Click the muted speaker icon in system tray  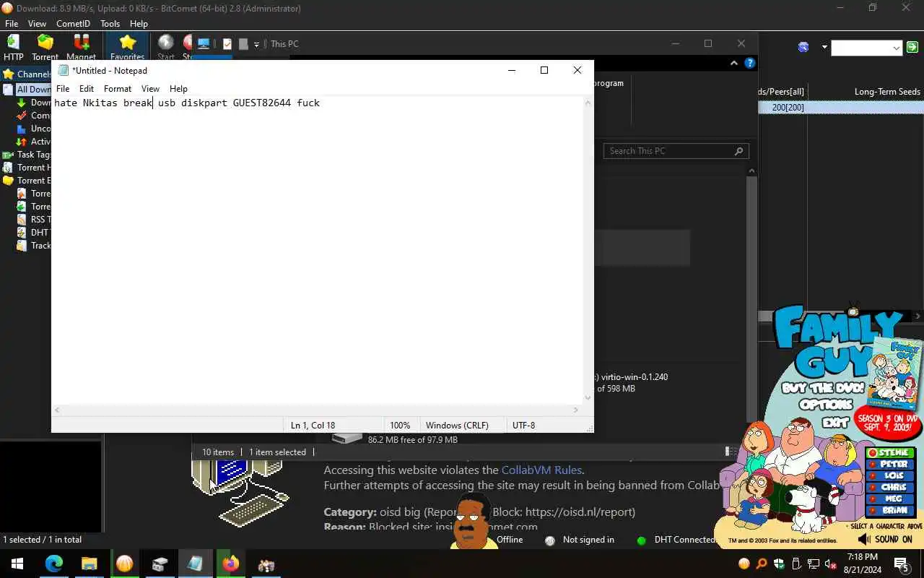click(831, 564)
